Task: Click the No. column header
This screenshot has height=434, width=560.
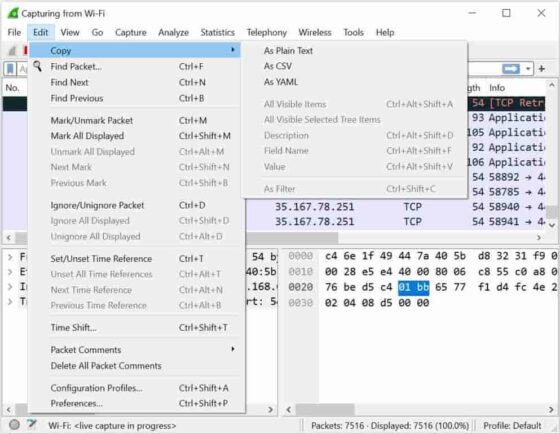Action: (12, 88)
